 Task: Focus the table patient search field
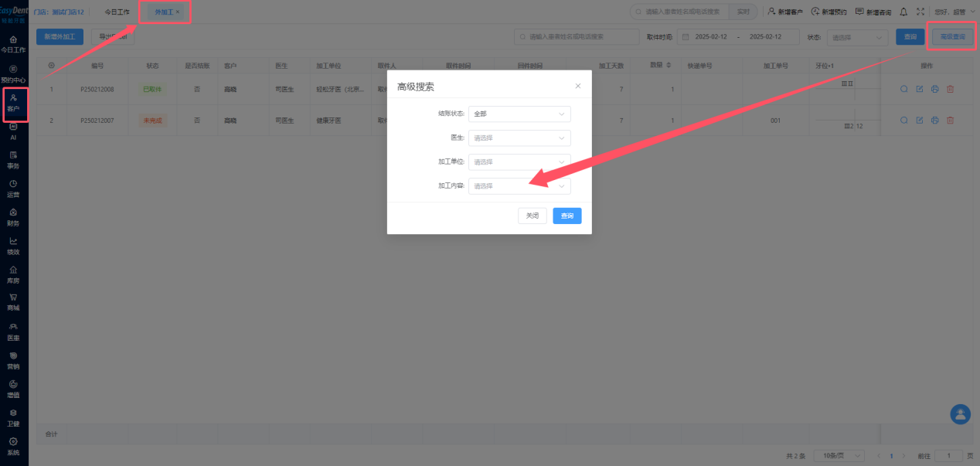[x=577, y=36]
